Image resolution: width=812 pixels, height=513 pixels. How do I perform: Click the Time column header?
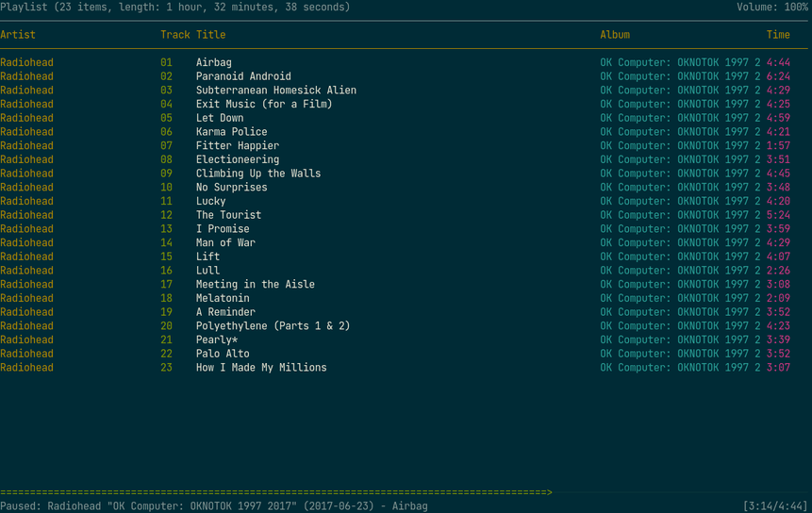click(x=778, y=35)
